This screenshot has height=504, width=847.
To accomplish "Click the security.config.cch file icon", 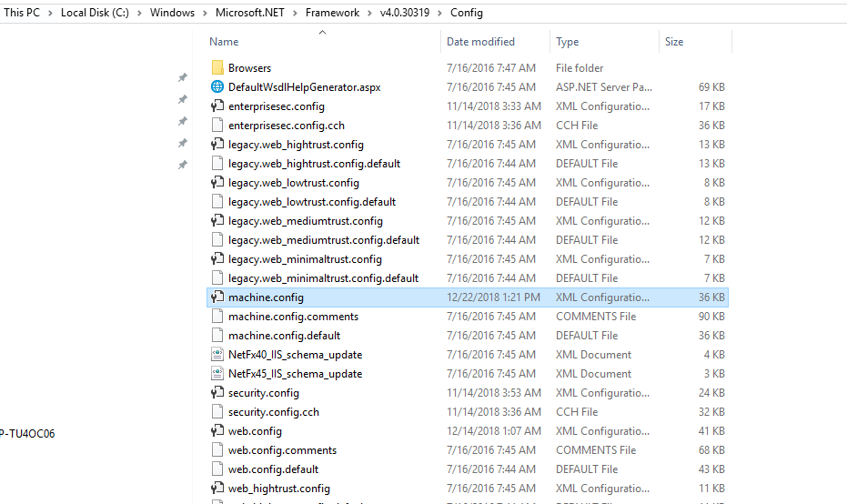I will [x=217, y=411].
